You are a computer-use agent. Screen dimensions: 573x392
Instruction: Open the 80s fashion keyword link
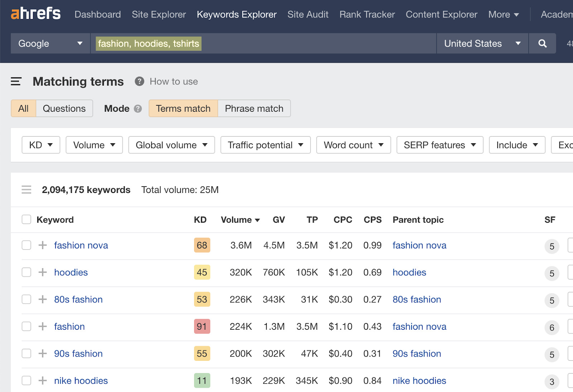coord(78,300)
